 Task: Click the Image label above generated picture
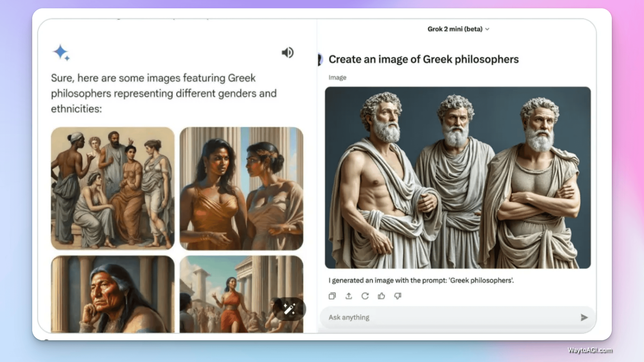[337, 77]
